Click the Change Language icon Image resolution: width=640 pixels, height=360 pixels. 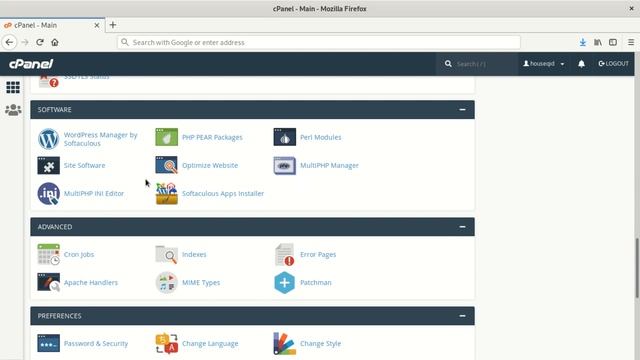[167, 343]
